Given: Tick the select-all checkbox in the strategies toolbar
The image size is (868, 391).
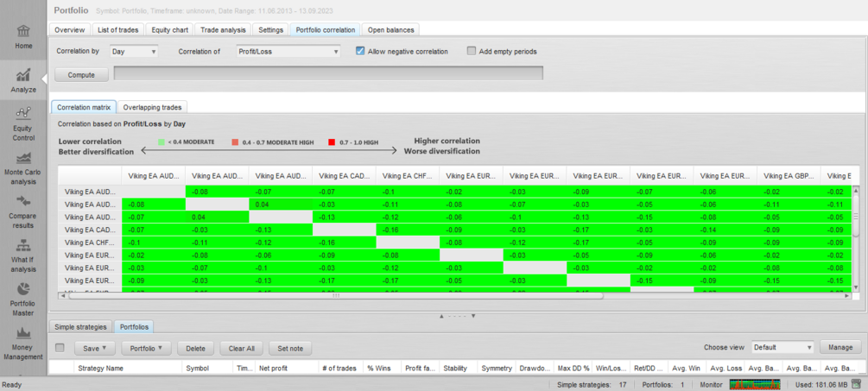Looking at the screenshot, I should coord(60,348).
